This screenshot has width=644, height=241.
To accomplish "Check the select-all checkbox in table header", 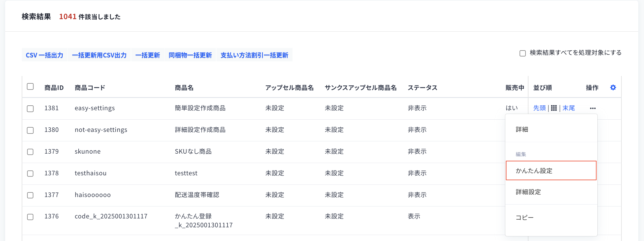I will pyautogui.click(x=30, y=87).
